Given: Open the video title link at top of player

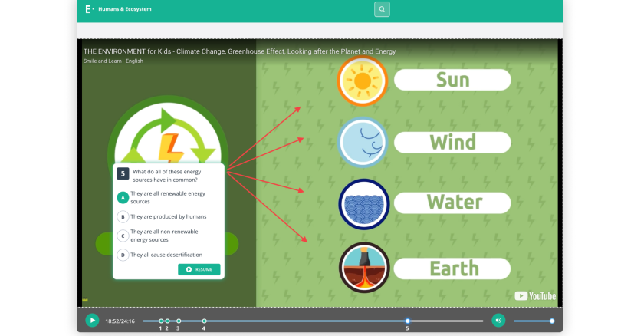Looking at the screenshot, I should pyautogui.click(x=239, y=51).
